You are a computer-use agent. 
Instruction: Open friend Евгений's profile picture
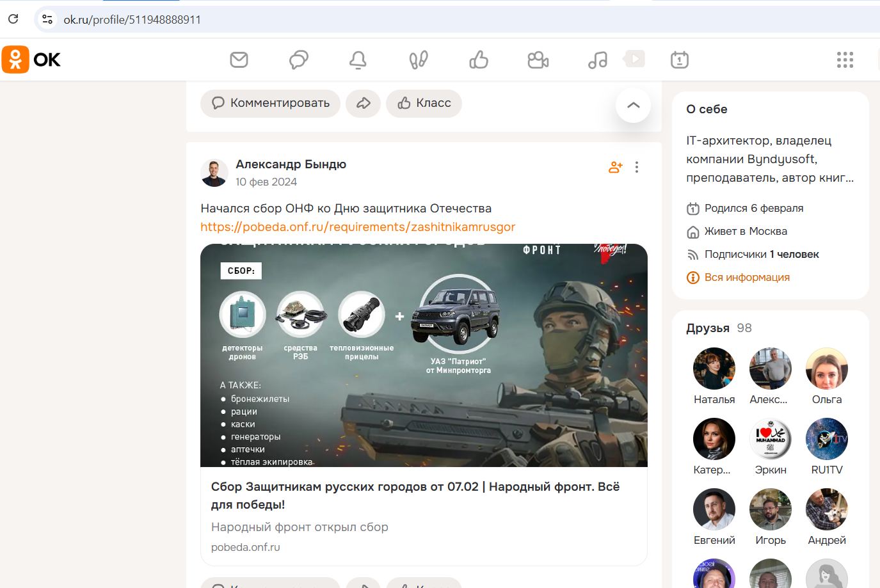714,509
